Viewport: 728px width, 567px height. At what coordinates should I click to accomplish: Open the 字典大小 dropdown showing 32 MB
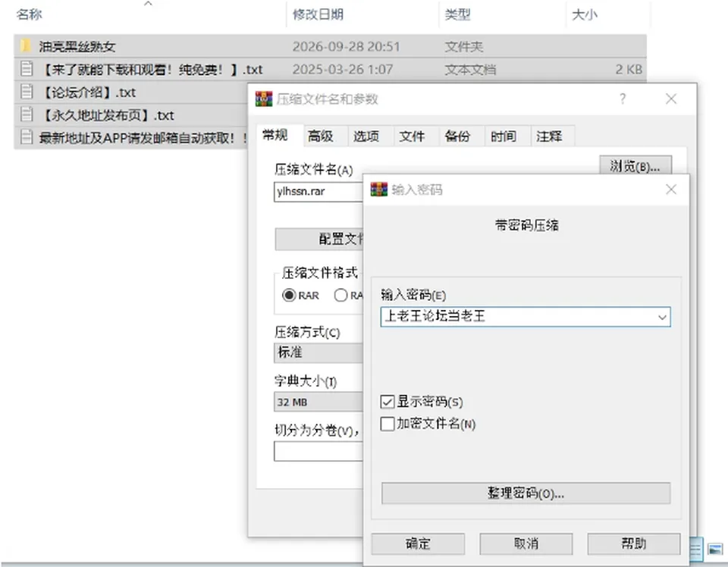click(x=318, y=402)
